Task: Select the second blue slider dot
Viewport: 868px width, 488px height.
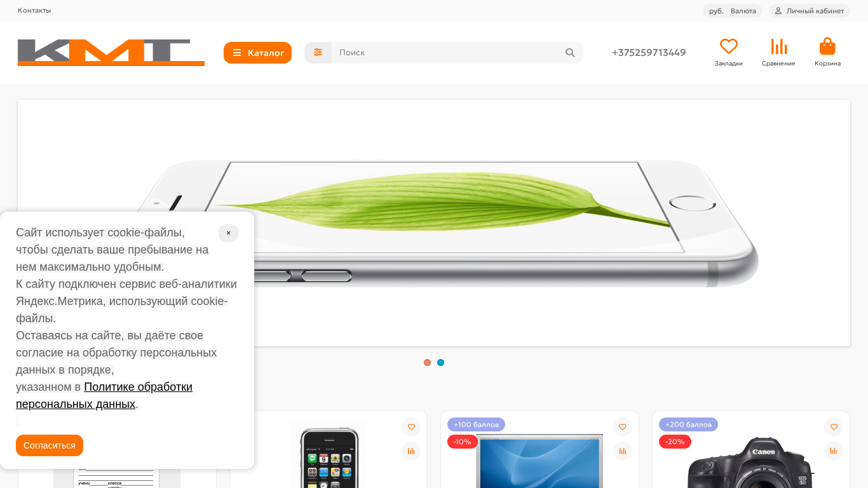Action: (440, 363)
